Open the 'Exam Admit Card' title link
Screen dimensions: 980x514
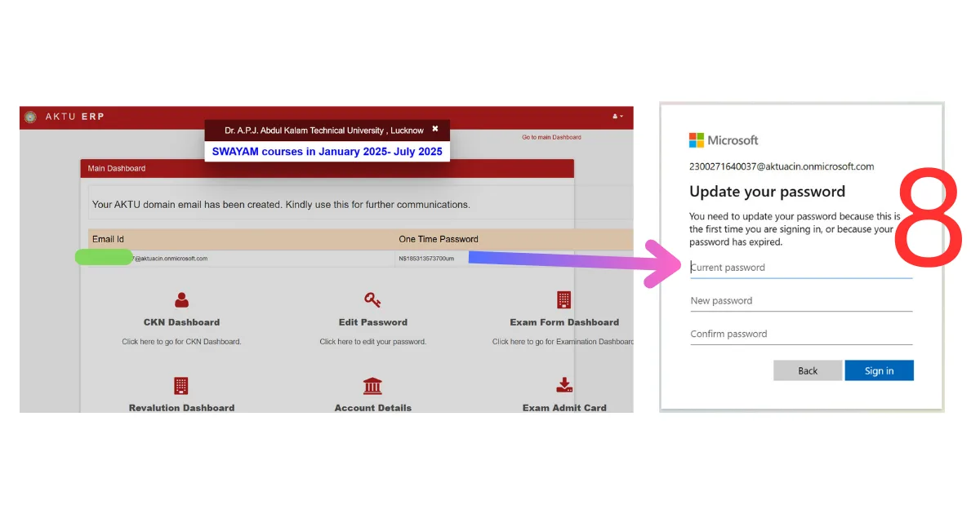click(564, 408)
